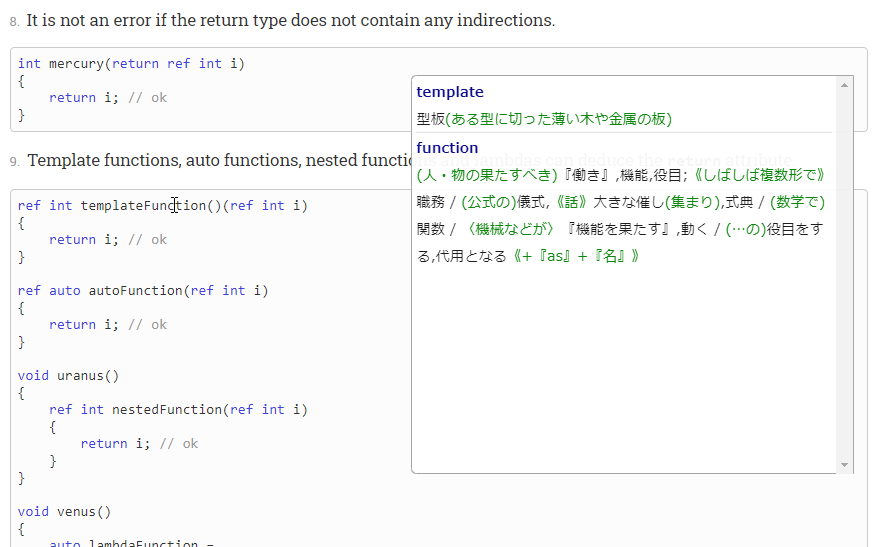This screenshot has width=880, height=547.
Task: Click the popup scrollbar up arrow
Action: point(846,85)
